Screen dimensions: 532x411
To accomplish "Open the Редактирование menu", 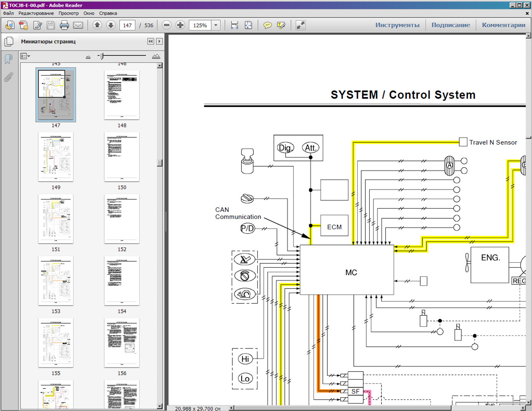I will (x=36, y=13).
